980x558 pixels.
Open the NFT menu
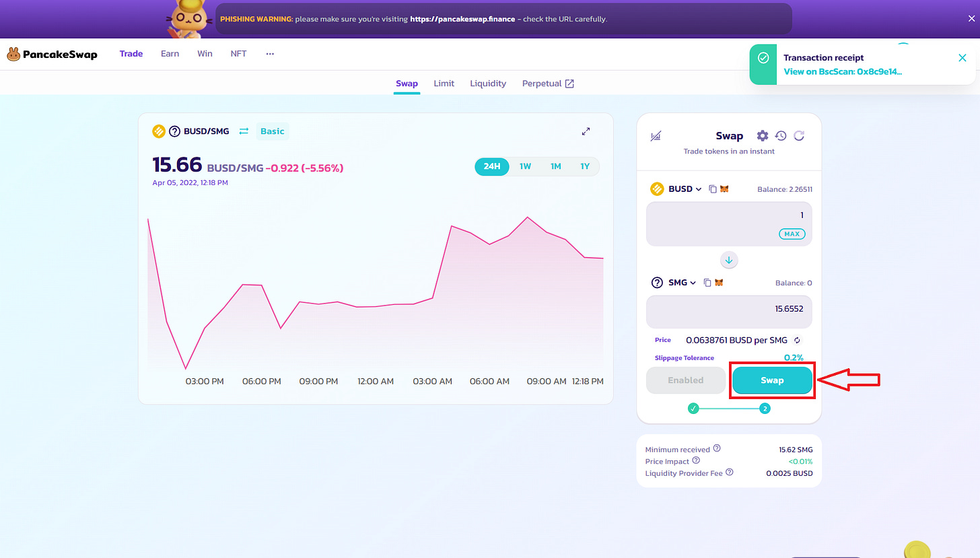click(x=238, y=53)
